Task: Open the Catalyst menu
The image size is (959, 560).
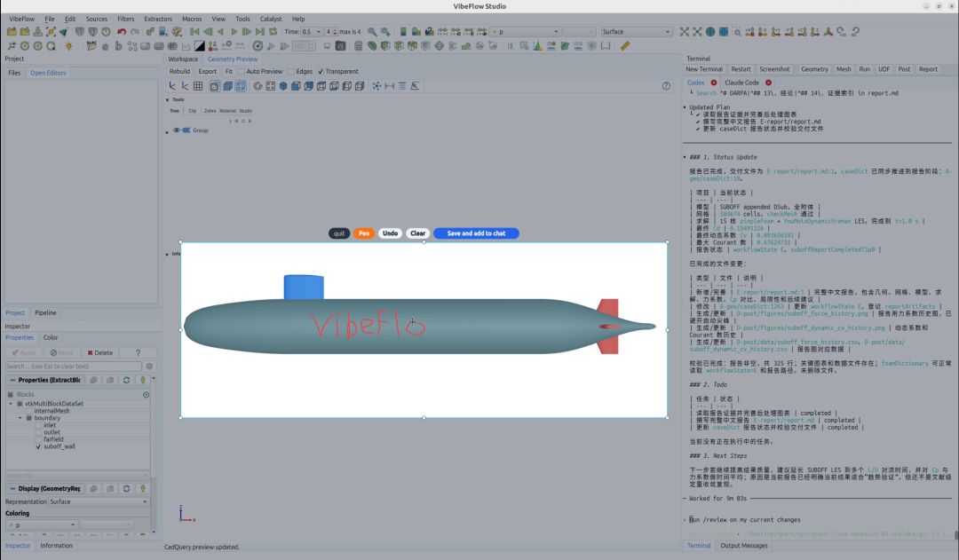Action: (271, 19)
